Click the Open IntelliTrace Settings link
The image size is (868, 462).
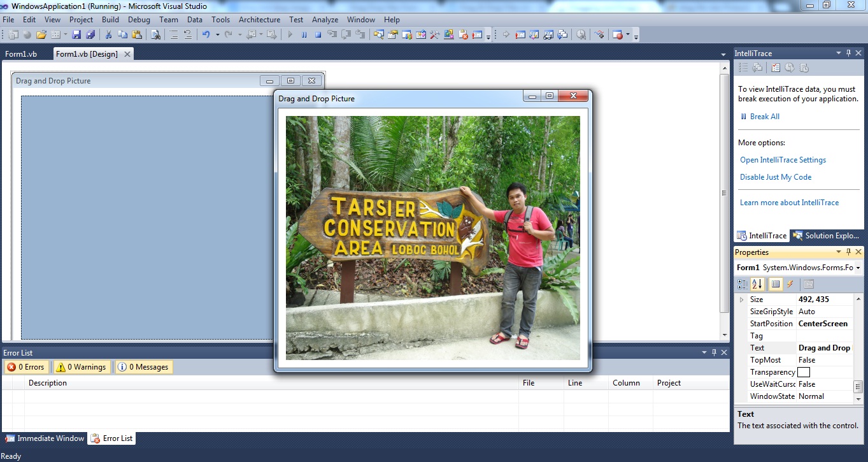point(783,160)
